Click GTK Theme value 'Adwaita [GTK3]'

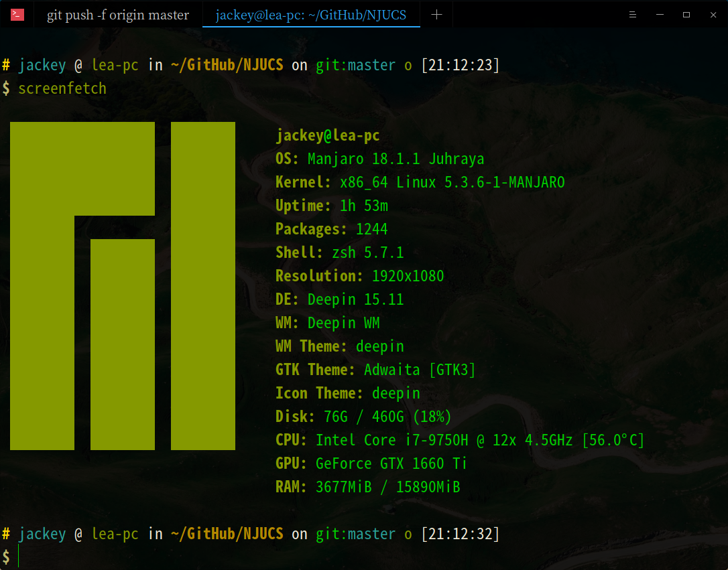tap(420, 370)
